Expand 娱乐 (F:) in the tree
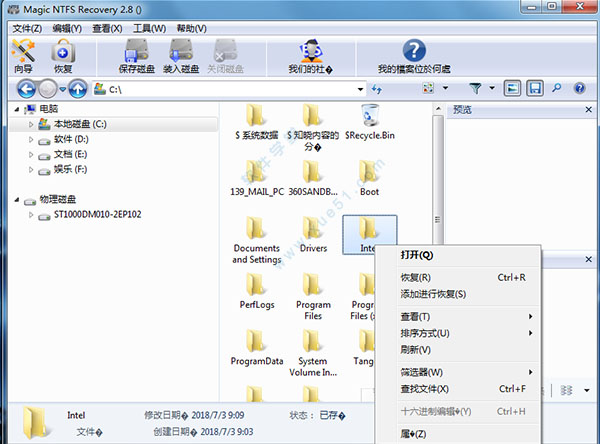Screen dimensions: 600x444 coord(31,170)
